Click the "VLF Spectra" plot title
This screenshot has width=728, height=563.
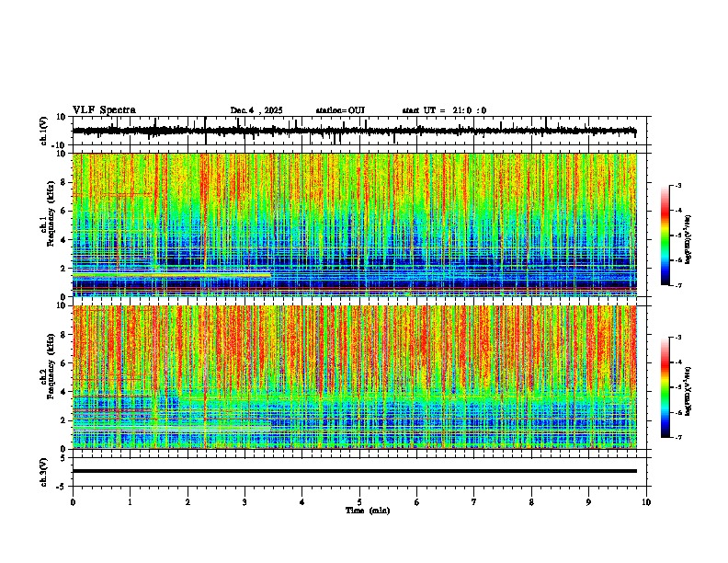[x=104, y=110]
